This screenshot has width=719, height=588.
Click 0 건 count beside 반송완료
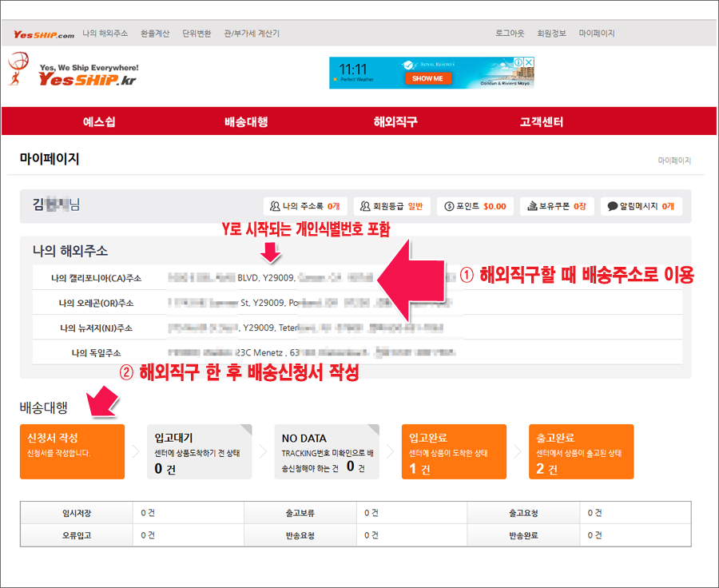[594, 535]
